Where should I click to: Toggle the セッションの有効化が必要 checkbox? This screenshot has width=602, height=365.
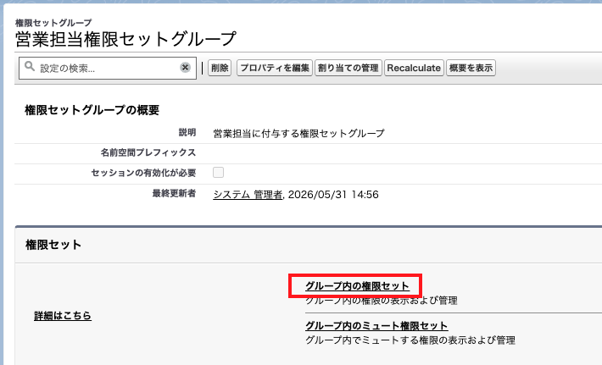pos(218,172)
